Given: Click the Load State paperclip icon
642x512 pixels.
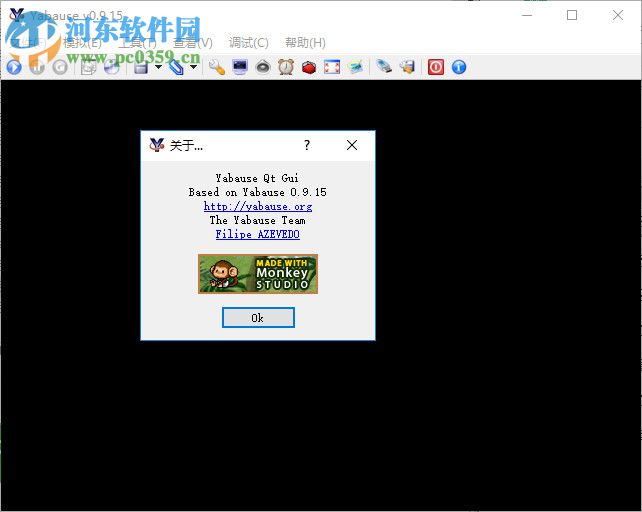Looking at the screenshot, I should click(176, 67).
